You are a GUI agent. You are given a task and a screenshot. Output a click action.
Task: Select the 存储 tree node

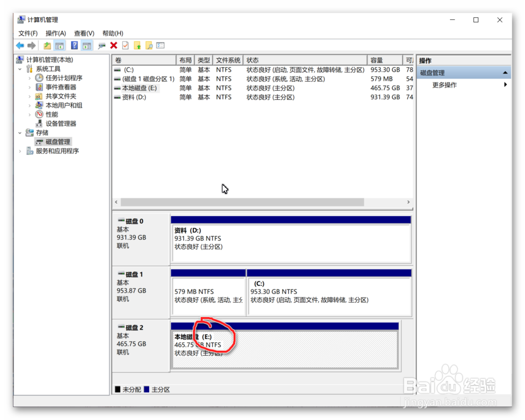[x=42, y=133]
